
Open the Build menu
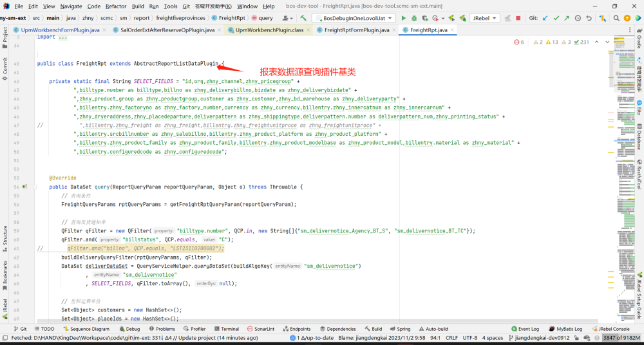tap(138, 6)
